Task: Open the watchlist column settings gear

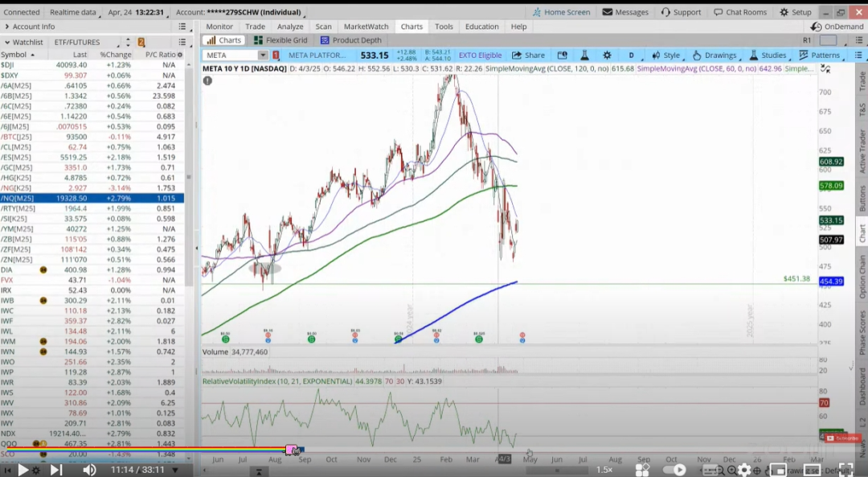Action: click(179, 54)
